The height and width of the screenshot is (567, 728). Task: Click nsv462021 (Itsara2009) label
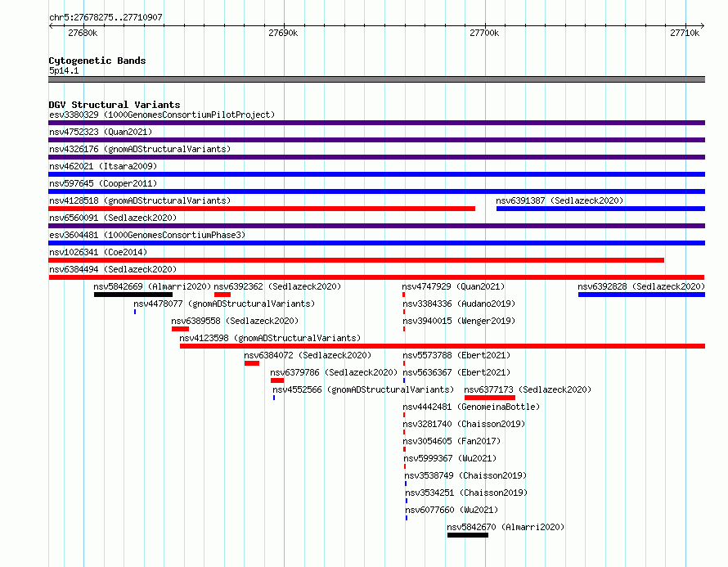click(x=103, y=166)
